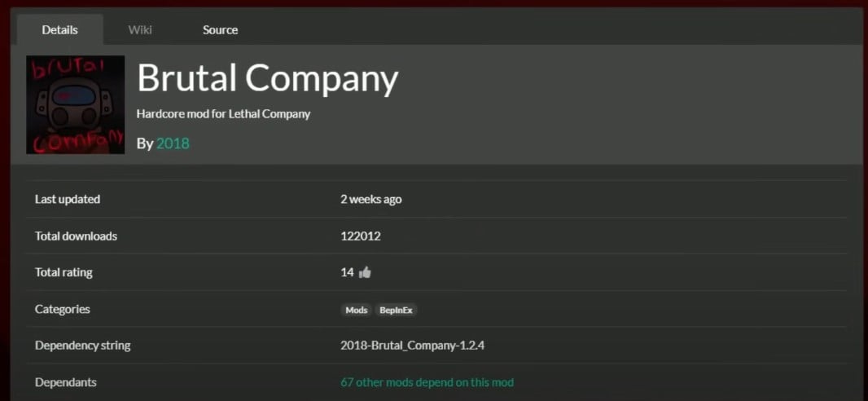
Task: Click the "Dependency string" row label
Action: pyautogui.click(x=82, y=346)
